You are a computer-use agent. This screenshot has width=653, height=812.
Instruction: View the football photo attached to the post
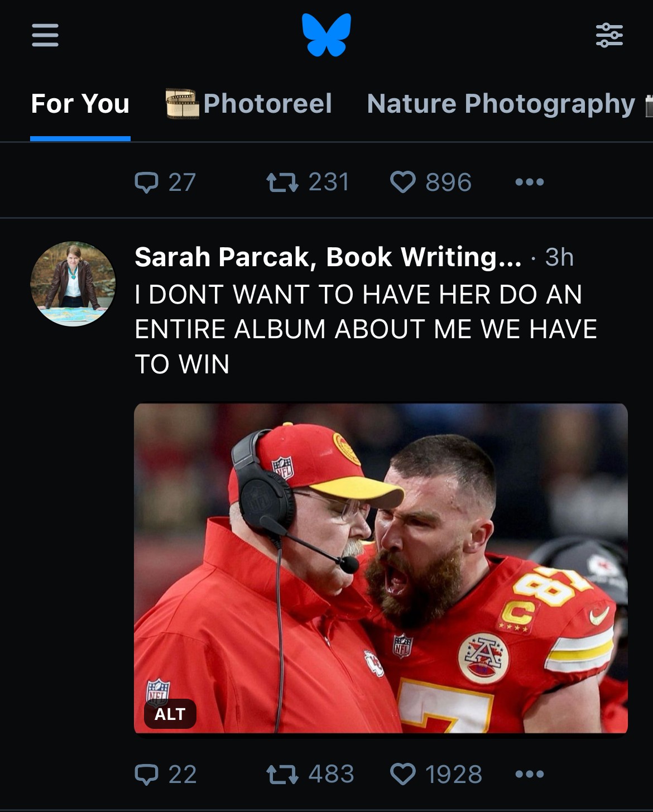[381, 568]
